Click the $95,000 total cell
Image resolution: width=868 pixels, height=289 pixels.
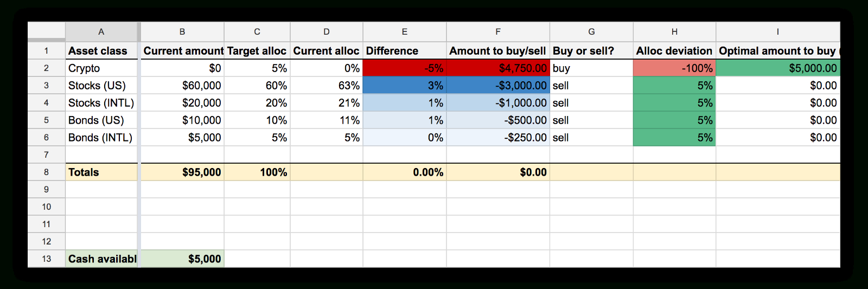(182, 172)
